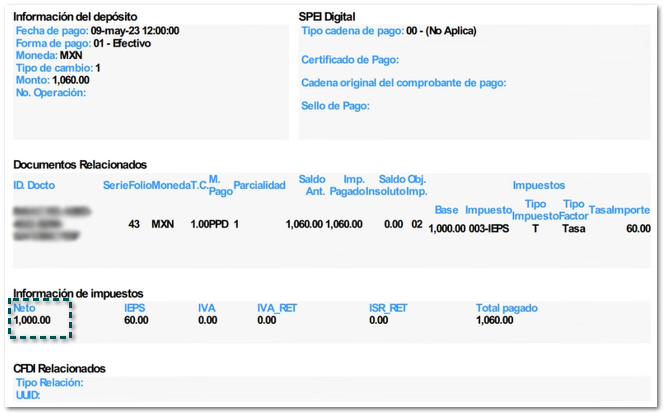666x416 pixels.
Task: Click the 'Fecha de pago:' label
Action: 52,31
